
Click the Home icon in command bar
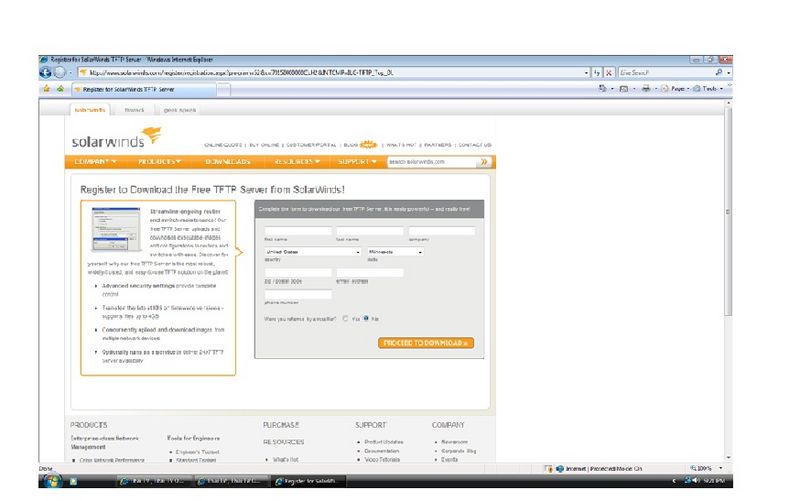coord(602,88)
